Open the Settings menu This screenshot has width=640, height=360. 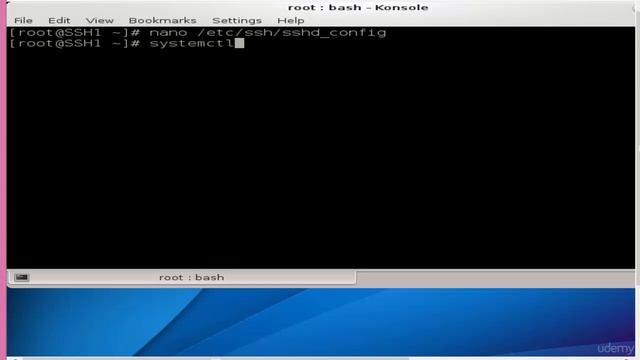(x=237, y=20)
